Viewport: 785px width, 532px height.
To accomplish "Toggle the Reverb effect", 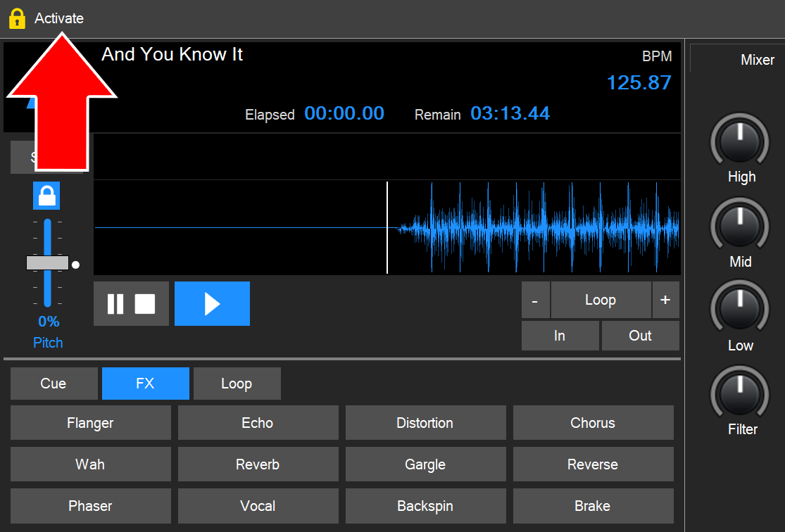I will pos(258,464).
